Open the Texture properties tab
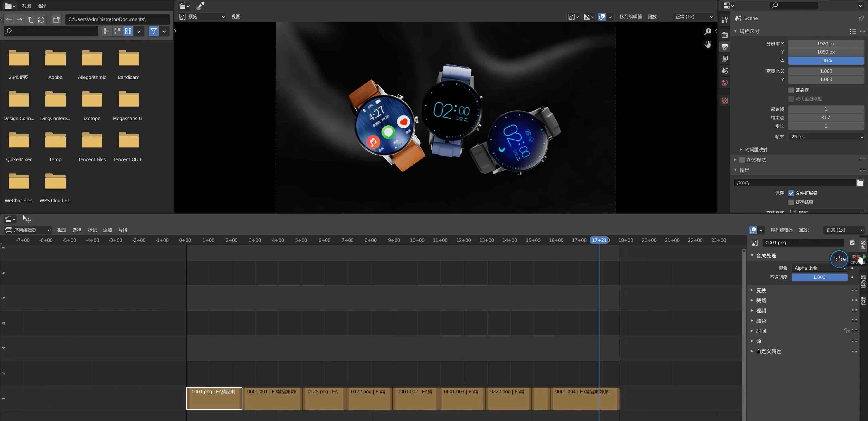 pos(724,100)
